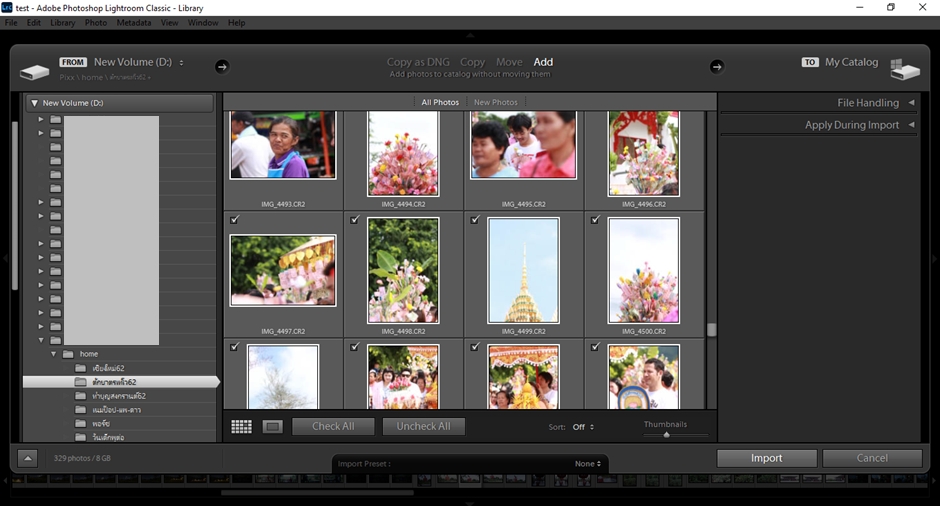Click the Uncheck All button
The width and height of the screenshot is (940, 506).
(x=423, y=426)
